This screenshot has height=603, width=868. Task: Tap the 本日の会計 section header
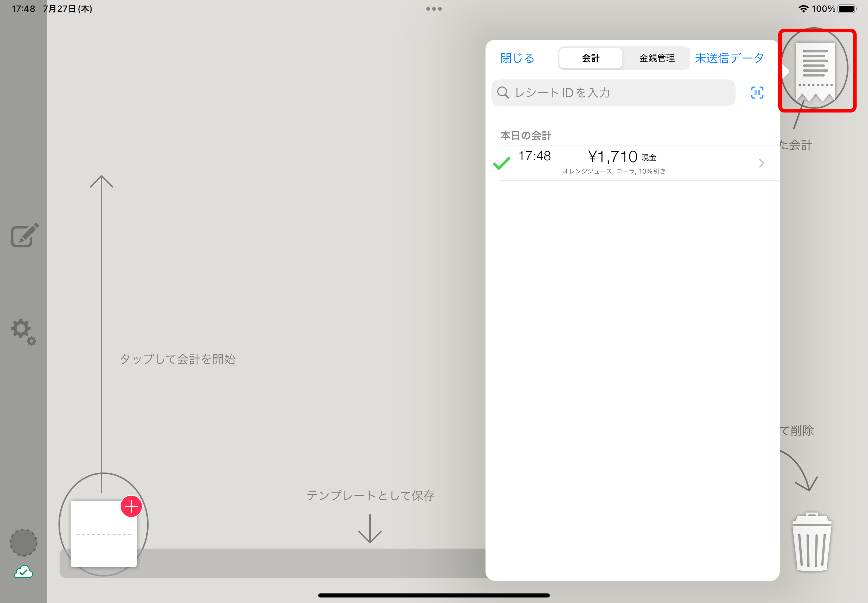526,136
